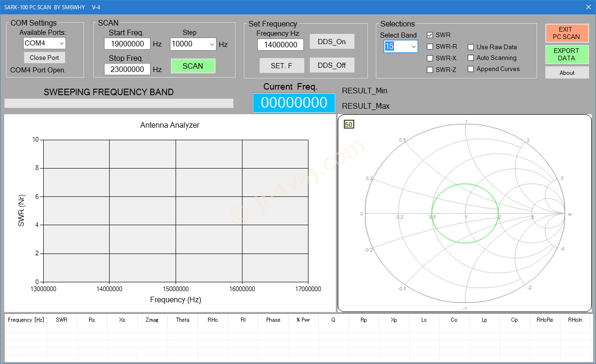Click the Q column header

(334, 319)
